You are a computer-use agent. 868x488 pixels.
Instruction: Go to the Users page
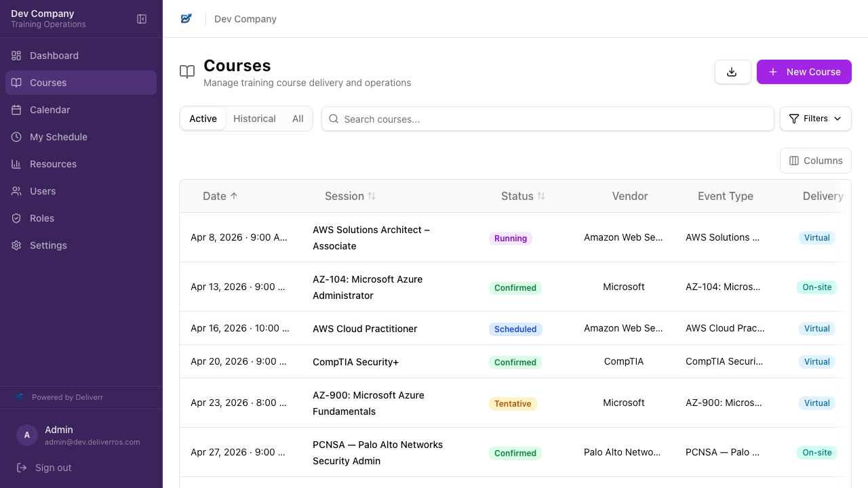tap(81, 191)
